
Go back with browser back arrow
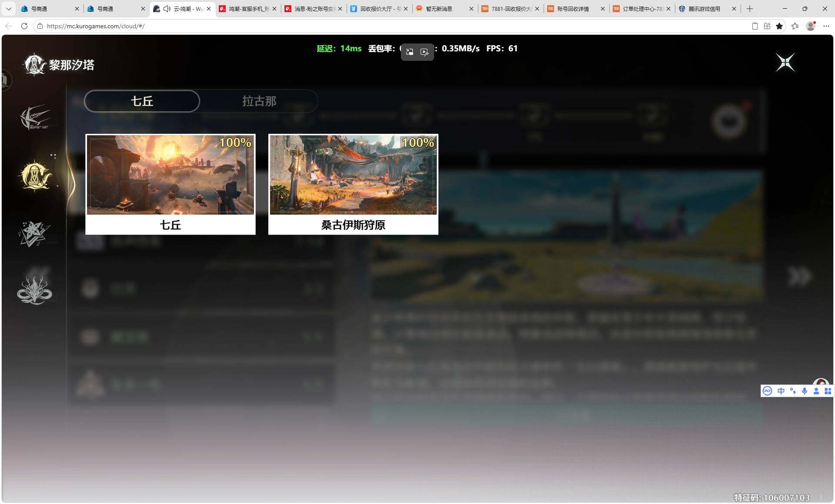click(9, 26)
